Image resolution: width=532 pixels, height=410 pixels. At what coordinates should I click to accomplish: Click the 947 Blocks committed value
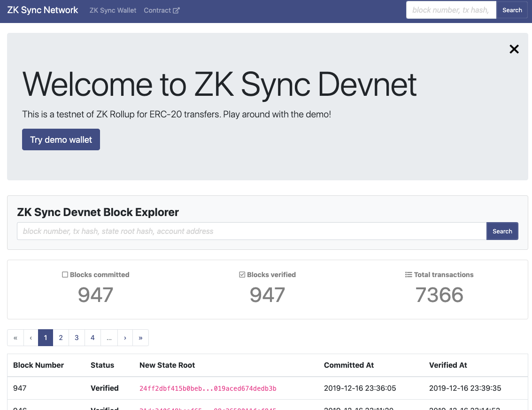click(x=95, y=294)
